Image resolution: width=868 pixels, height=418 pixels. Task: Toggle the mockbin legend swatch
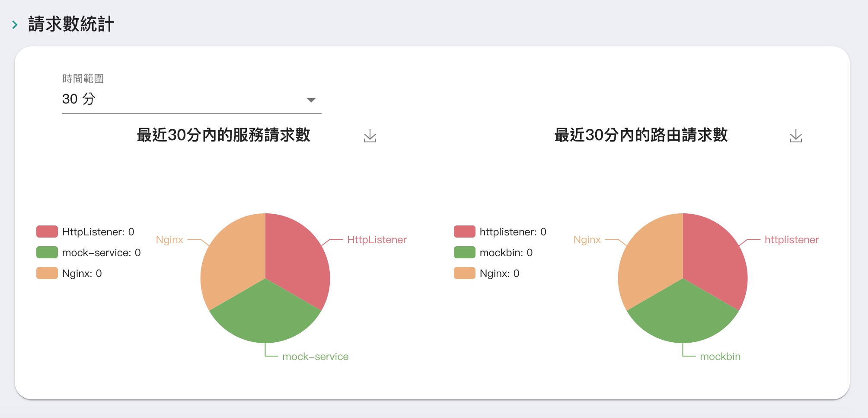[x=465, y=252]
